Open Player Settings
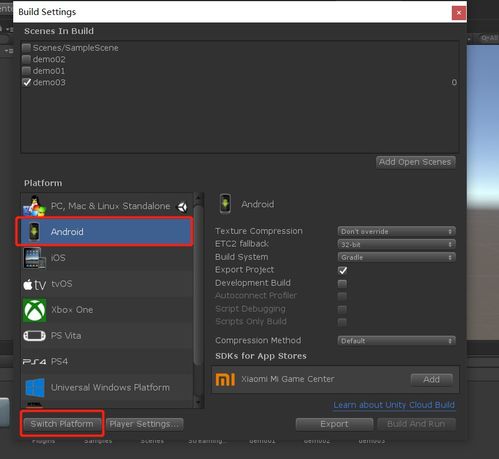Screen dimensions: 499x459 point(145,424)
